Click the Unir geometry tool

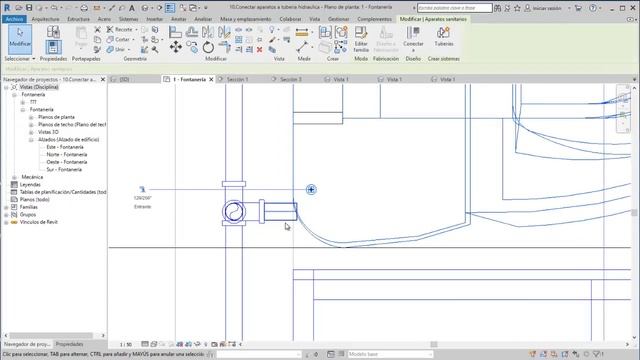point(116,49)
